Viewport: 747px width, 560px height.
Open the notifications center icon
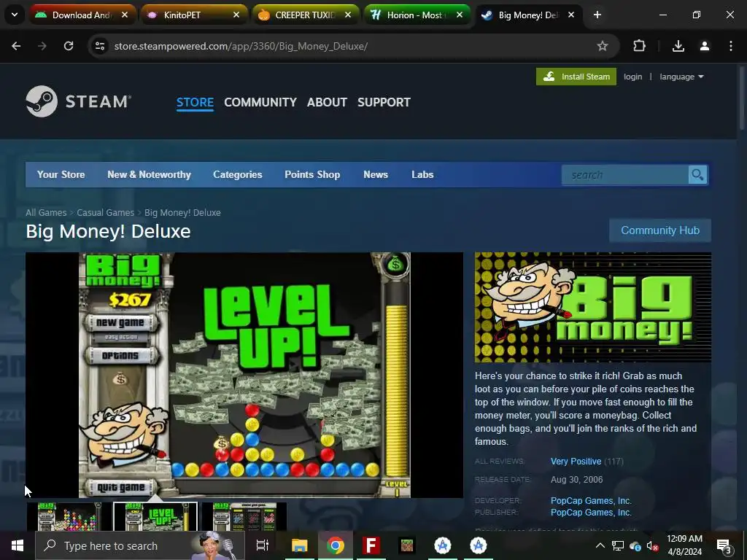click(724, 546)
